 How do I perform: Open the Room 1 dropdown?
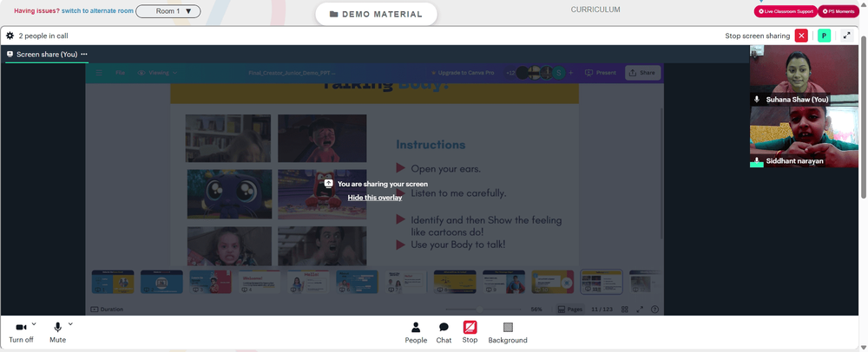point(168,11)
